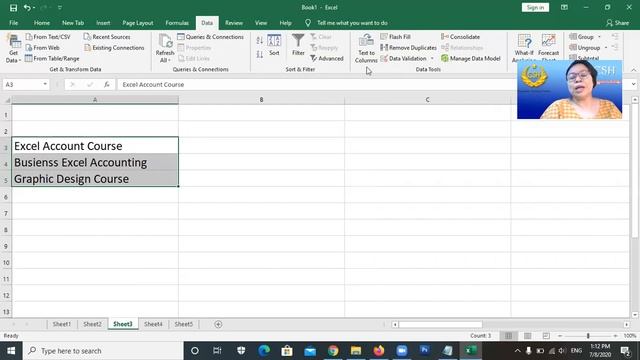Screen dimensions: 640x360
Task: Expand the formula bar
Action: (x=633, y=84)
